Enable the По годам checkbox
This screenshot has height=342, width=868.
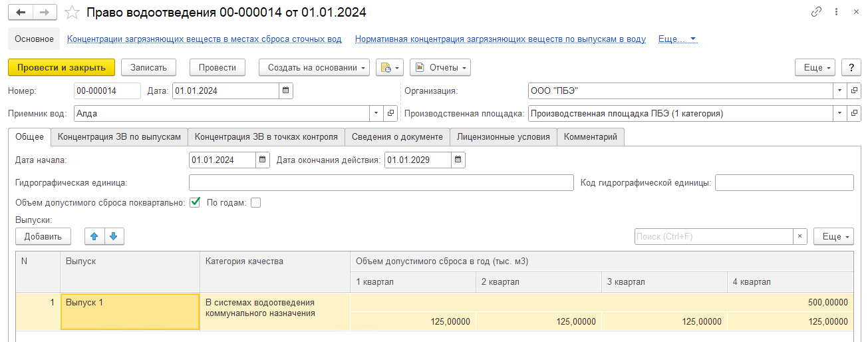255,203
